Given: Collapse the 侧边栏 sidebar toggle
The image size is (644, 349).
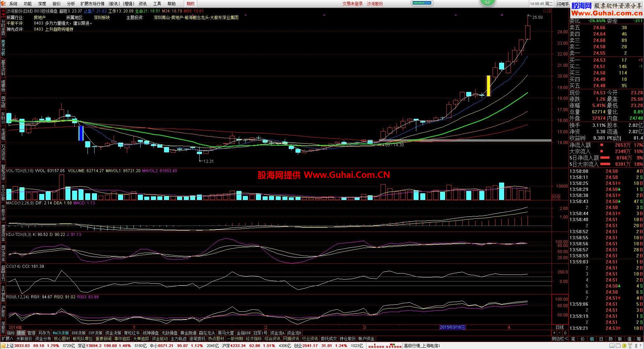Looking at the screenshot, I should [x=560, y=339].
